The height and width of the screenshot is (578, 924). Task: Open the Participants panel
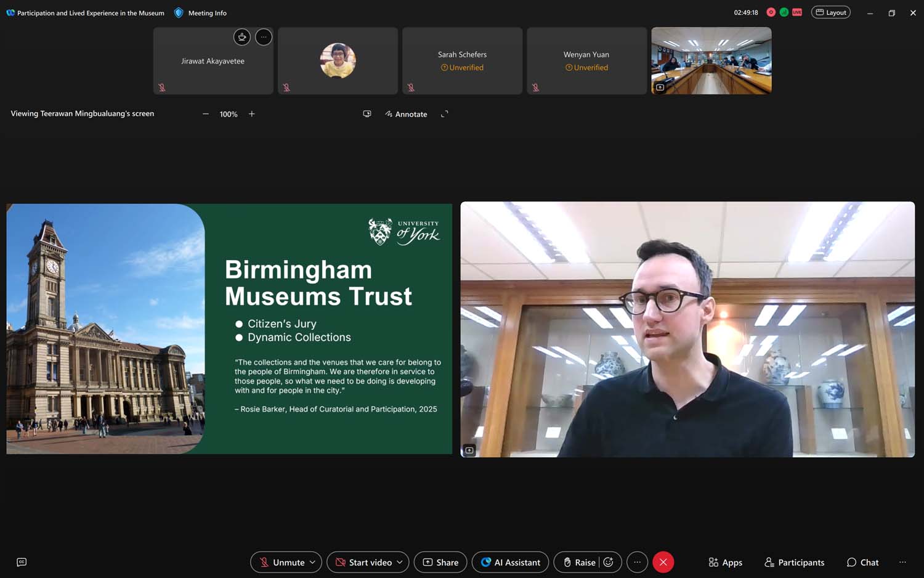pyautogui.click(x=794, y=562)
